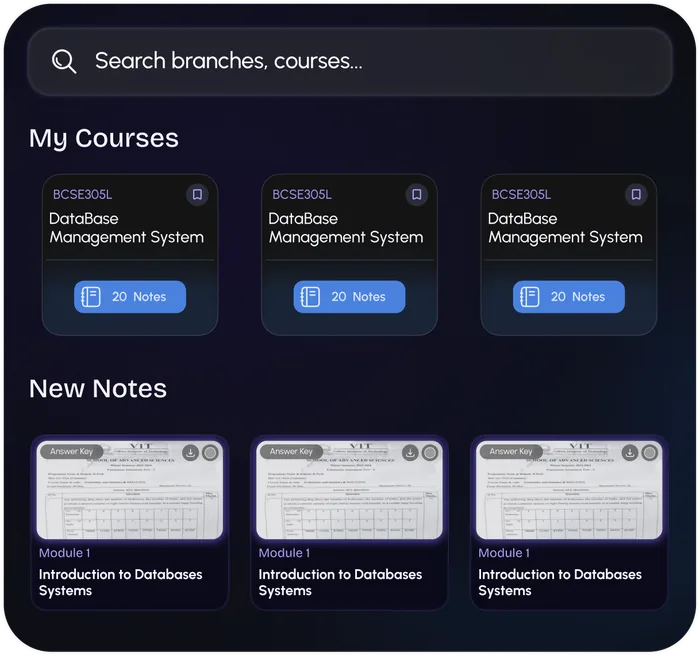Bookmark the middle DataBase Management System course
Image resolution: width=700 pixels, height=656 pixels.
pos(417,195)
